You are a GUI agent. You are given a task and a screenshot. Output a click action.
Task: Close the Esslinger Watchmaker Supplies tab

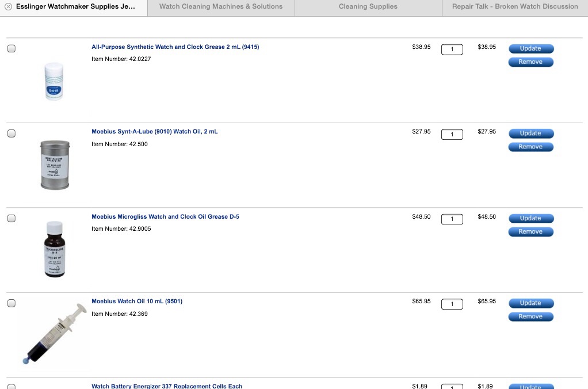tap(8, 6)
